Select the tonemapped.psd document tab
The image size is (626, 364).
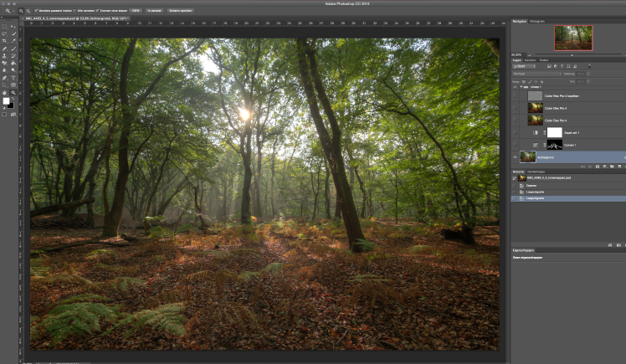[76, 18]
